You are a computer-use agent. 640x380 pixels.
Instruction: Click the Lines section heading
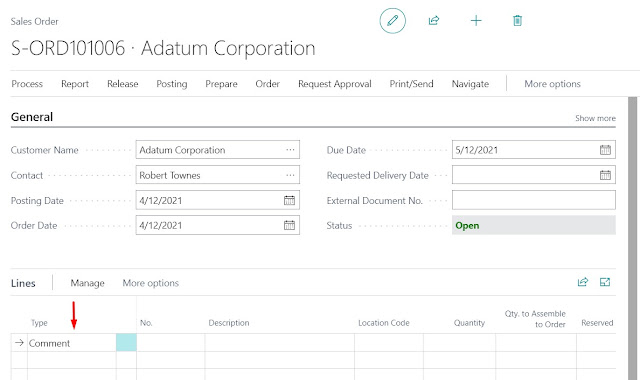pos(23,283)
